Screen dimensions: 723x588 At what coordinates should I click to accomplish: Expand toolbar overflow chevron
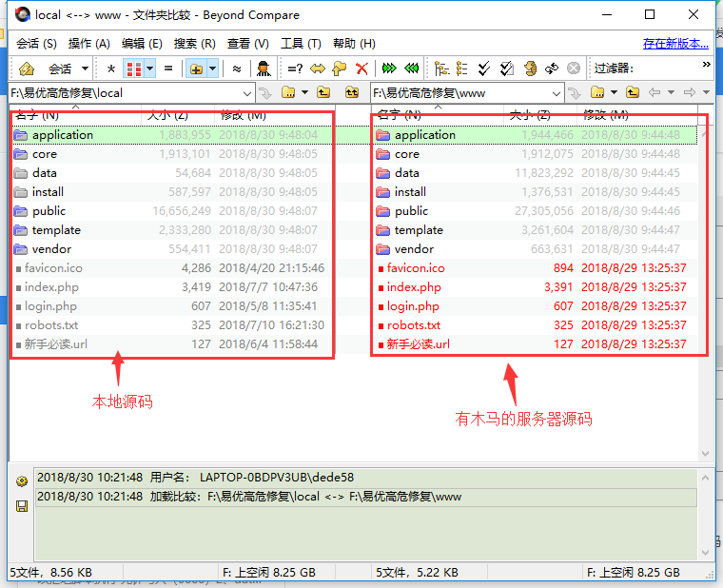(707, 64)
